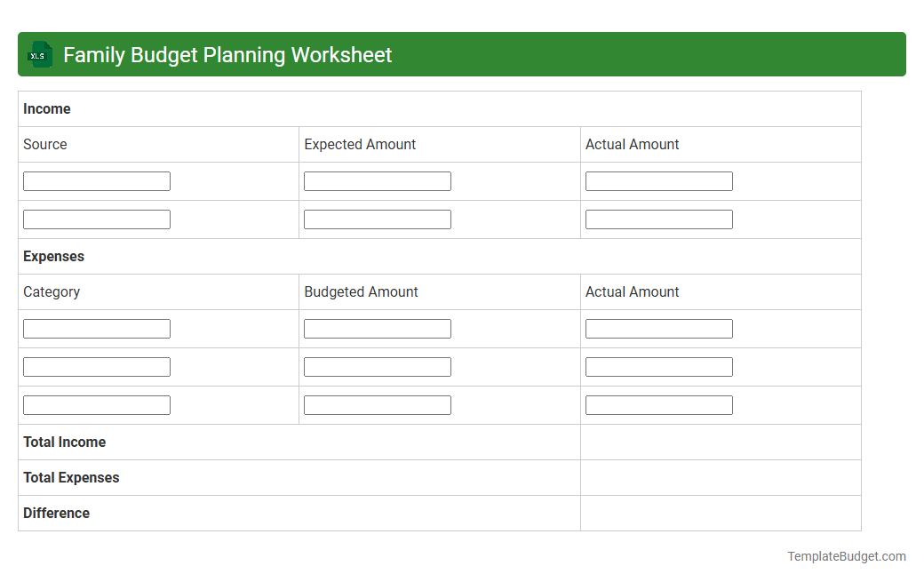
Task: Click the second Expected Amount input box
Action: (377, 219)
